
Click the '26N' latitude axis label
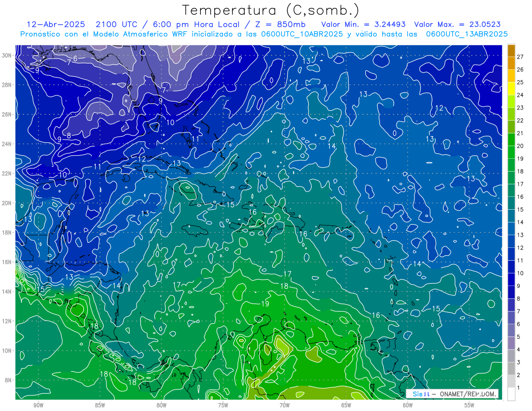pos(7,114)
